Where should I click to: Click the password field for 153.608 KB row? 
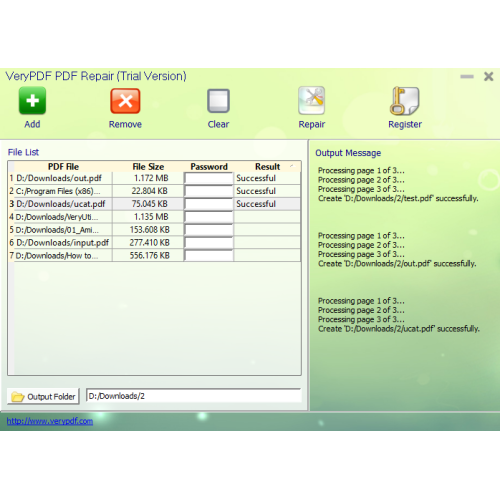(209, 230)
